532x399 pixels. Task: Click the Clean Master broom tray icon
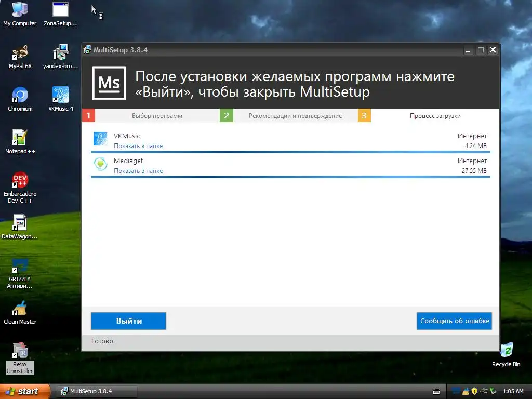coord(466,391)
